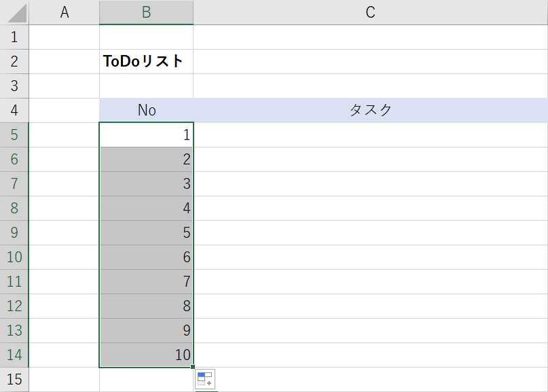Select the cell with number 8
548x392 pixels.
tap(146, 306)
